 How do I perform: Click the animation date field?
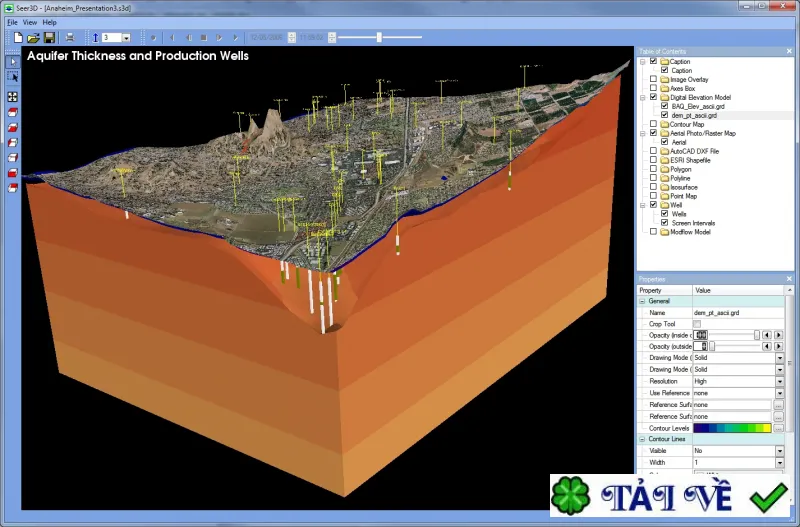267,38
